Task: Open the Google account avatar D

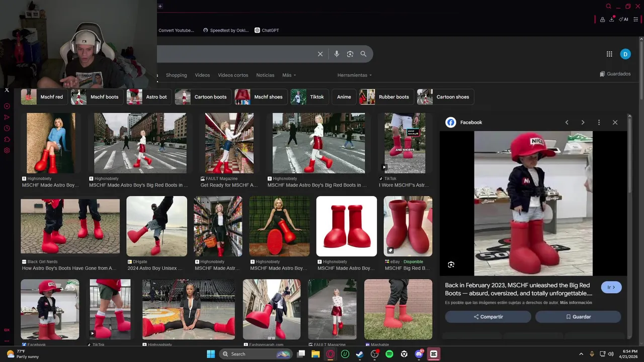Action: pyautogui.click(x=625, y=54)
